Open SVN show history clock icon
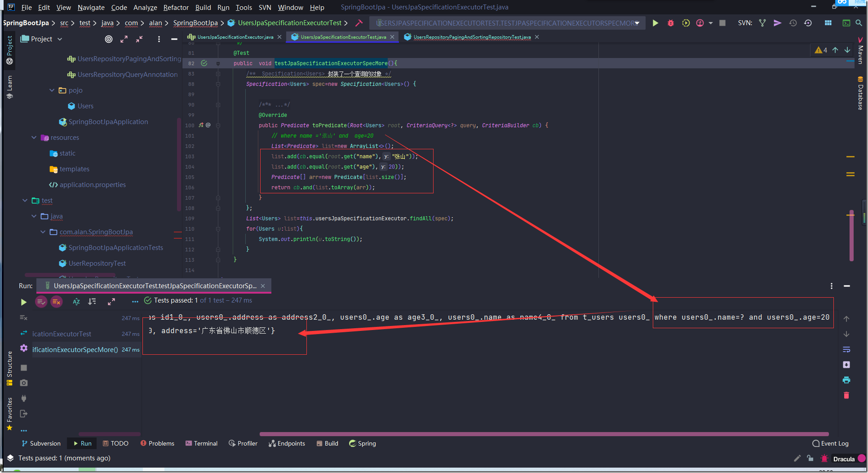Viewport: 868px width, 473px height. click(793, 23)
